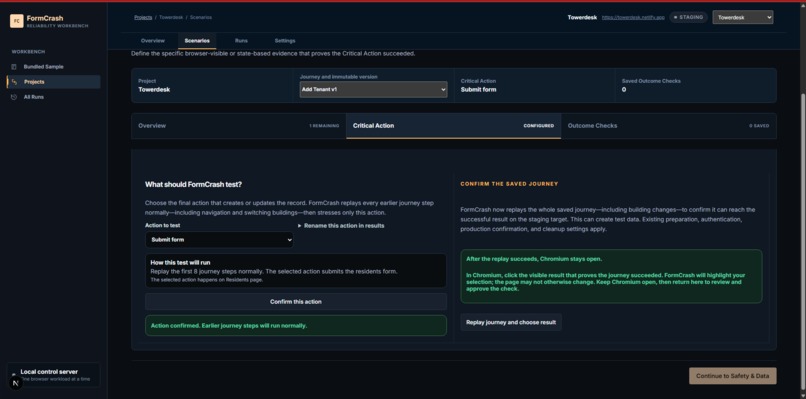The height and width of the screenshot is (399, 806).
Task: Click Continue to Safety & Data
Action: [x=732, y=376]
